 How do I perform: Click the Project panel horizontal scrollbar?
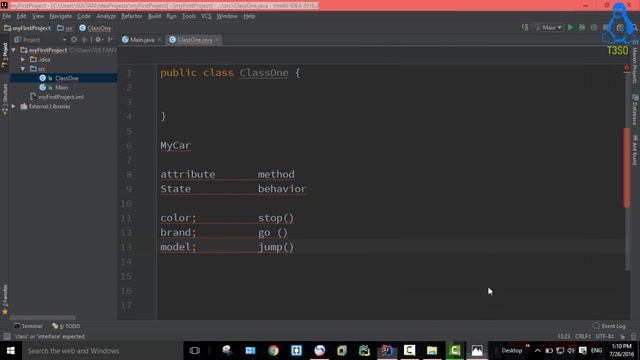pyautogui.click(x=43, y=317)
